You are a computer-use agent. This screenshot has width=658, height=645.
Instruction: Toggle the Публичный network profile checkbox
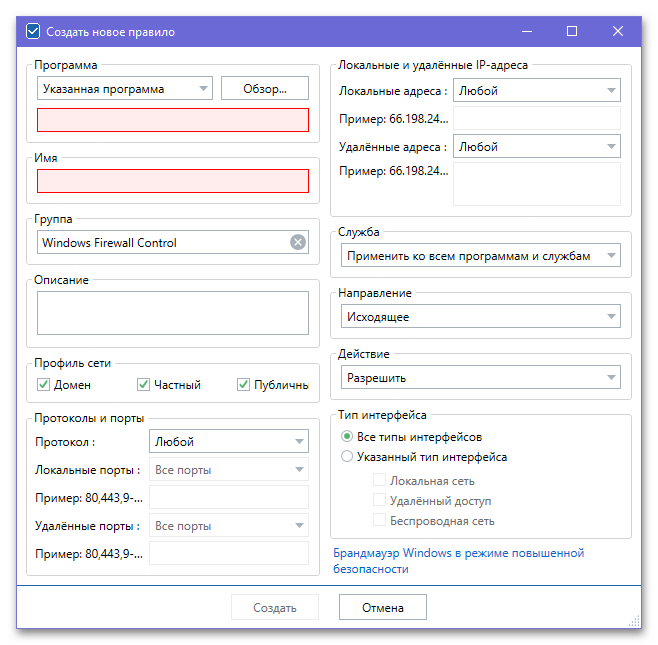[x=243, y=384]
